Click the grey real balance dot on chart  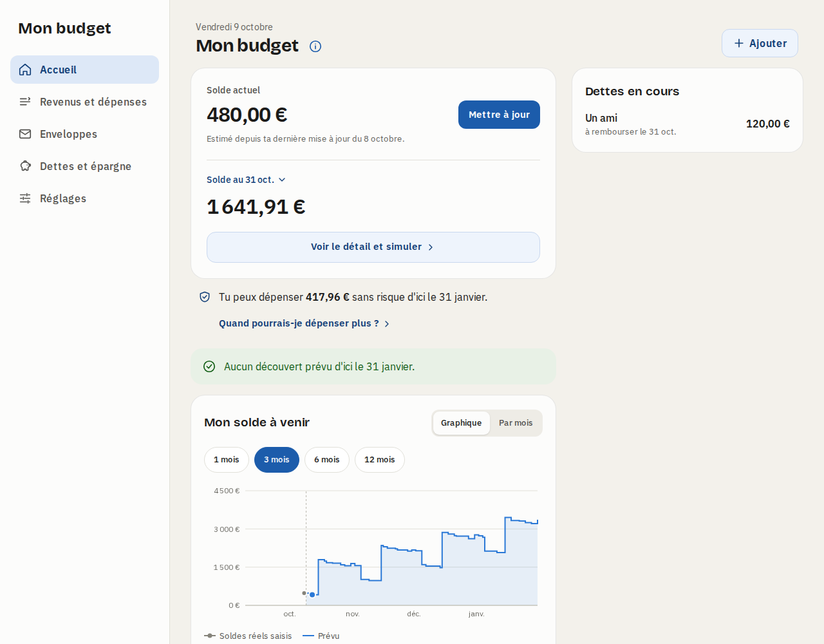[x=304, y=593]
